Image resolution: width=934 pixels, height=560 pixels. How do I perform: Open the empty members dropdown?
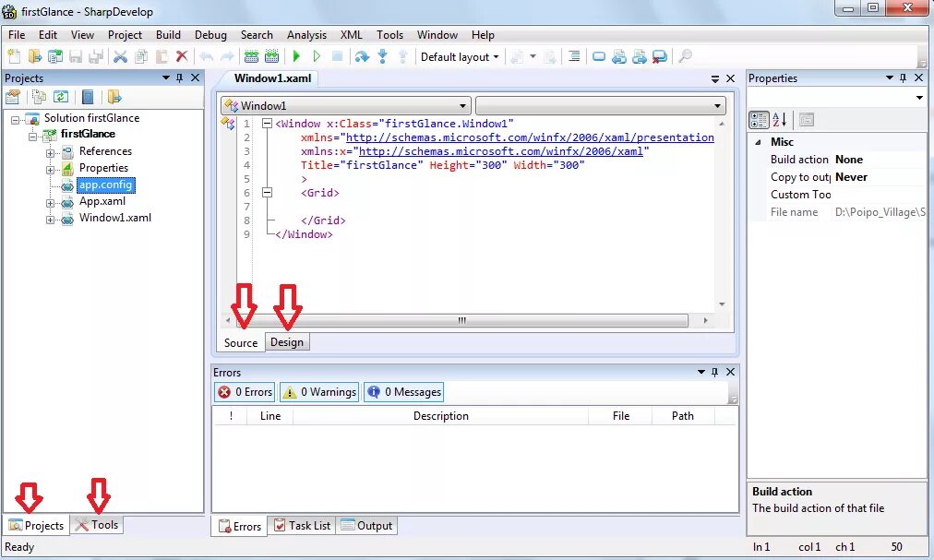[x=601, y=106]
